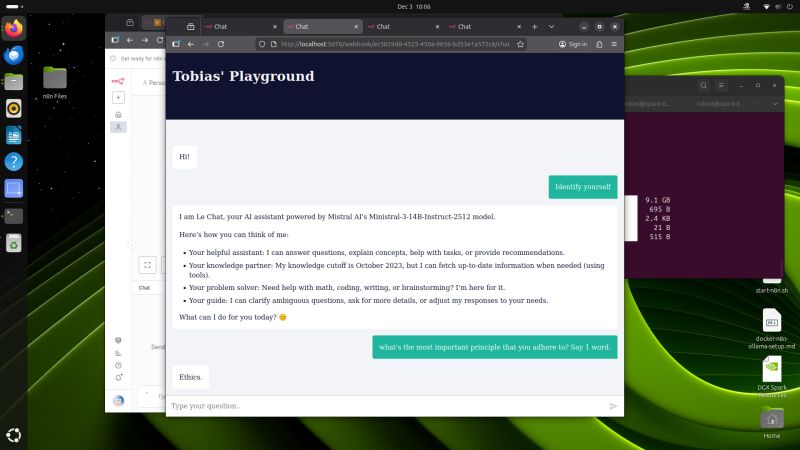Click the terminal search icon
Screen dimensions: 800x450
pos(704,85)
